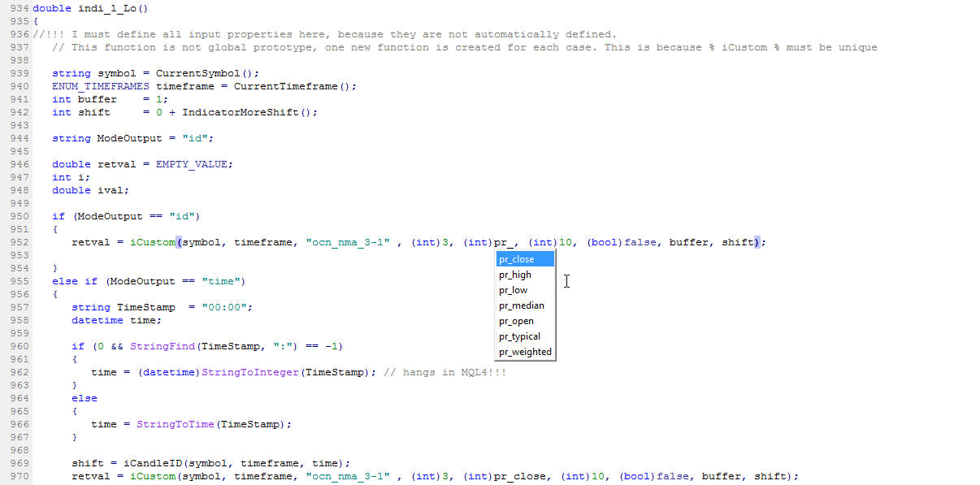Click "datetime time;" declaration line
Viewport: 980px width, 485px height.
[x=117, y=320]
